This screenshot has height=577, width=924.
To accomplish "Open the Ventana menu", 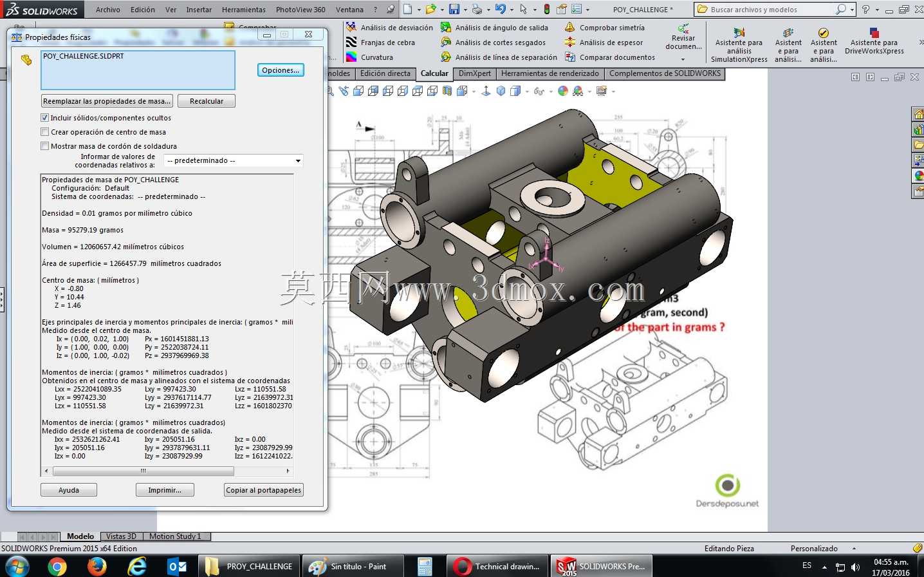I will (349, 10).
